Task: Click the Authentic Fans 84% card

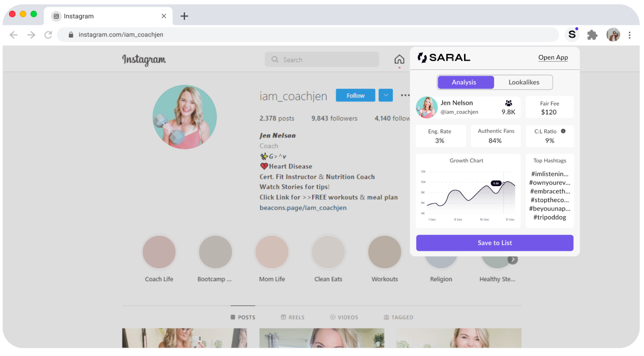Action: point(496,136)
